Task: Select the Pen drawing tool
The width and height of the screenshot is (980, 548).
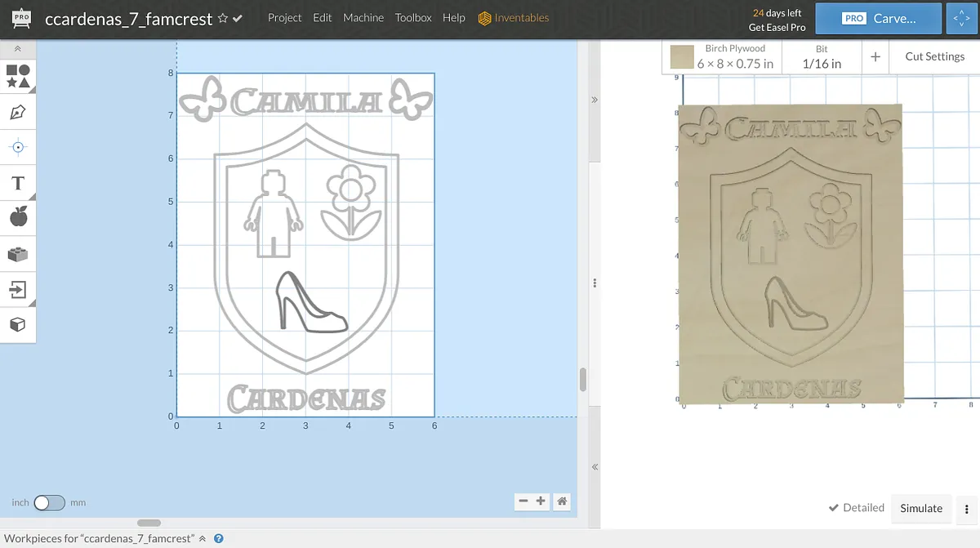Action: point(18,112)
